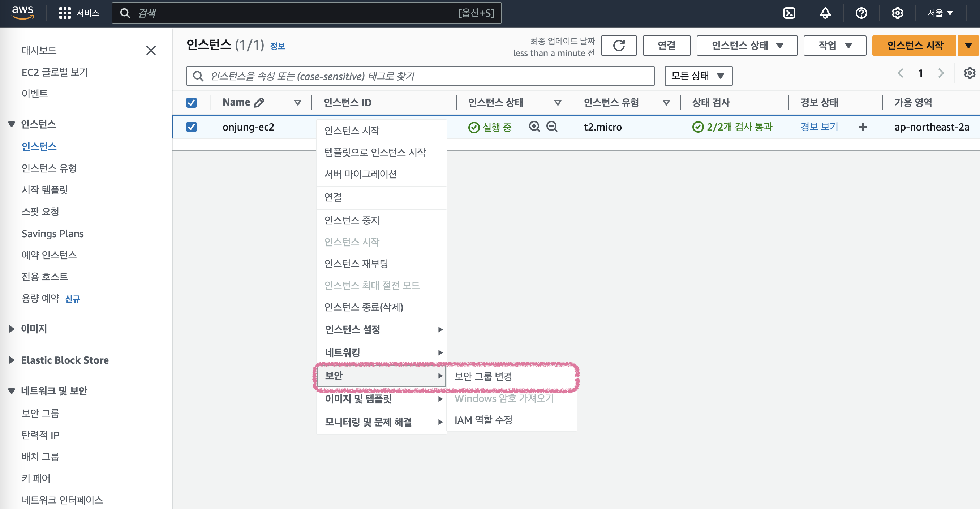
Task: Open the 인스턴스 상태 dropdown button
Action: (747, 46)
